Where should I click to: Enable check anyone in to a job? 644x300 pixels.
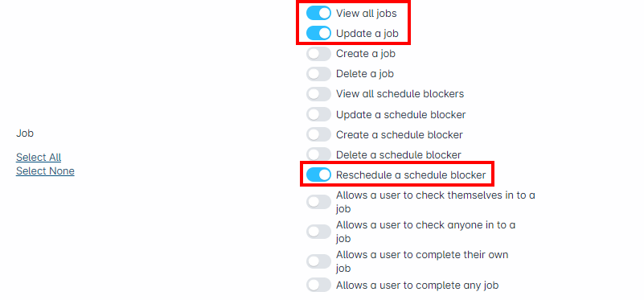point(318,232)
